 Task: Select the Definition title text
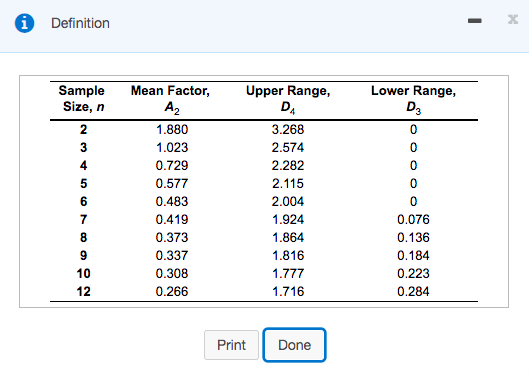[x=80, y=23]
